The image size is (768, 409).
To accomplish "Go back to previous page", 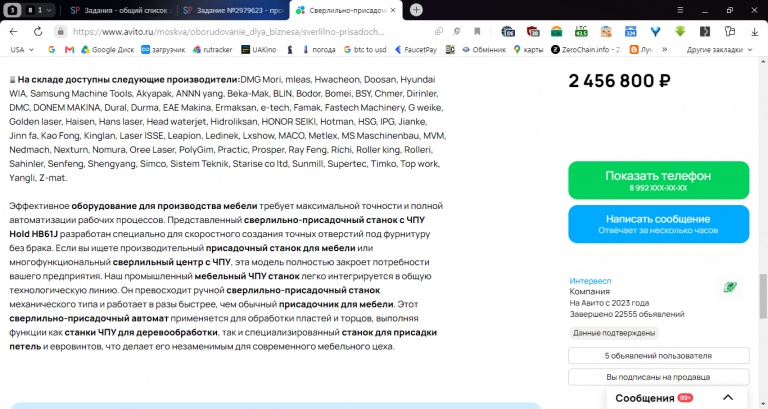I will pyautogui.click(x=14, y=31).
